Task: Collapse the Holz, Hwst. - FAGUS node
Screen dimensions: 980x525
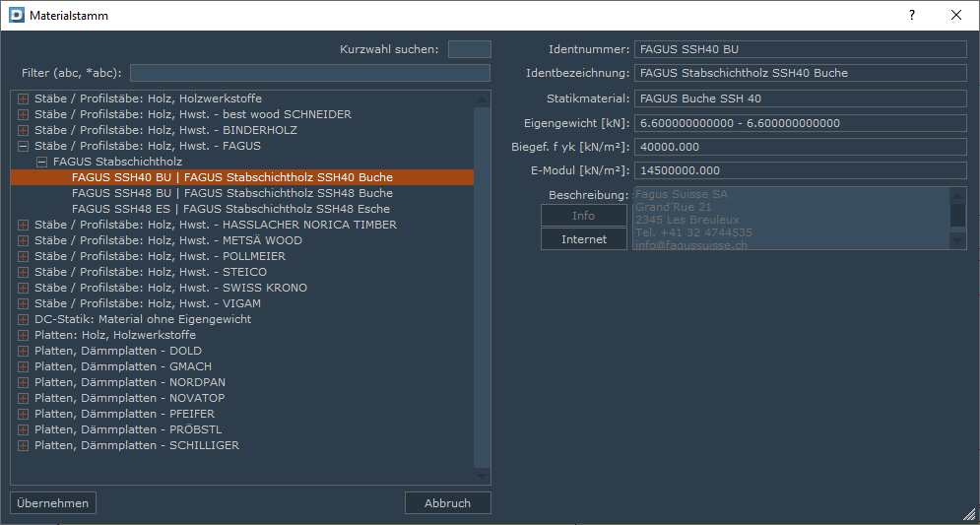Action: pyautogui.click(x=23, y=146)
